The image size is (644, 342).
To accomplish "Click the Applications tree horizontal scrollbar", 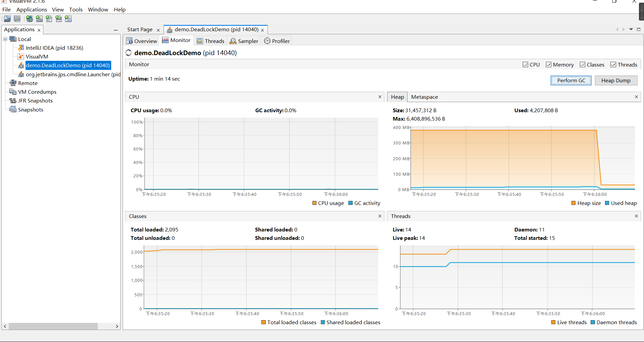I will (x=61, y=326).
